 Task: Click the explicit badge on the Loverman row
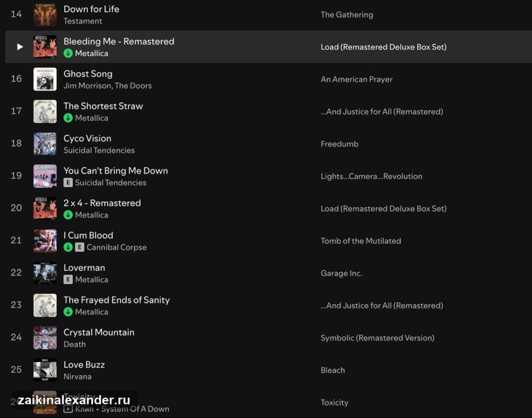click(68, 280)
